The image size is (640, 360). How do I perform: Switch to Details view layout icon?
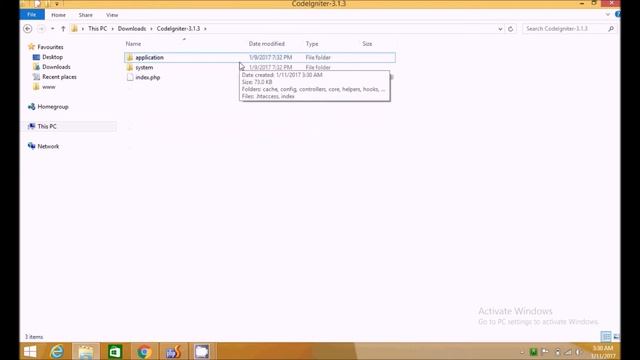coord(606,337)
